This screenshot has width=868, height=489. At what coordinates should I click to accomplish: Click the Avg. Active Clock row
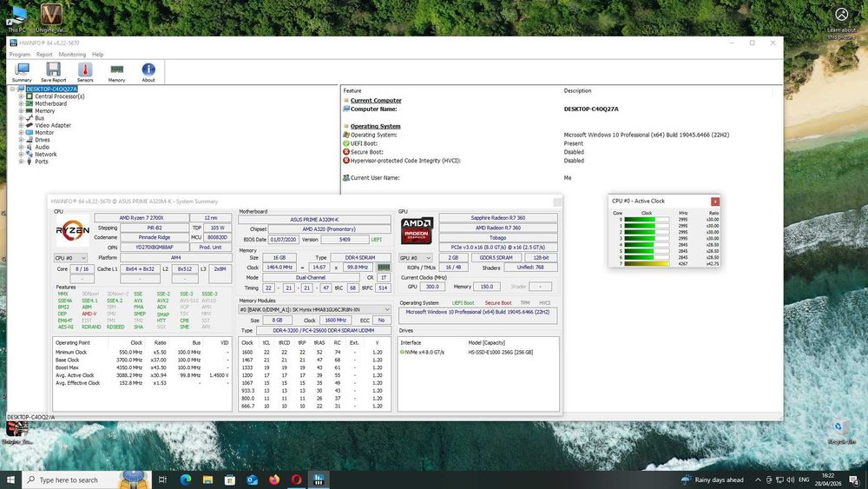click(x=142, y=375)
